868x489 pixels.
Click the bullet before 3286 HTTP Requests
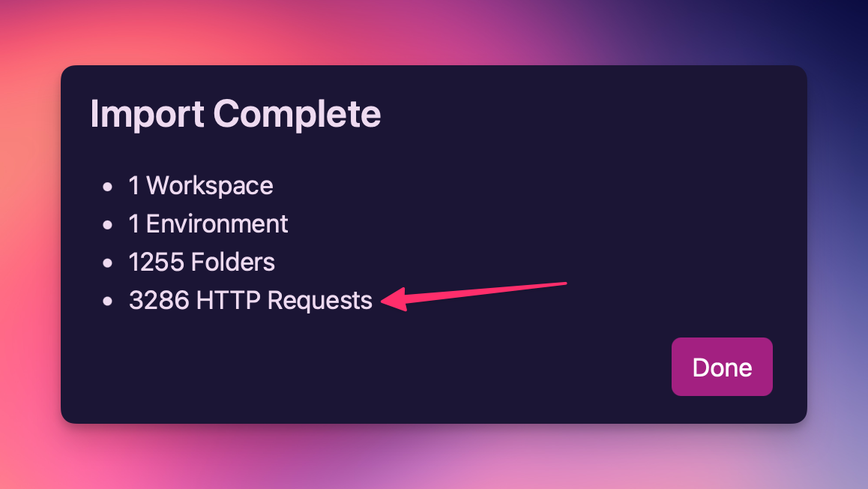pos(107,301)
